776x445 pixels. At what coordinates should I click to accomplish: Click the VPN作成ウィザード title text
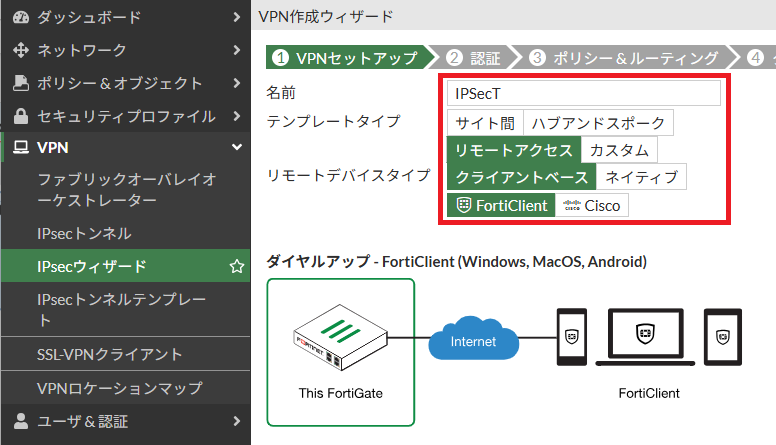pyautogui.click(x=326, y=16)
